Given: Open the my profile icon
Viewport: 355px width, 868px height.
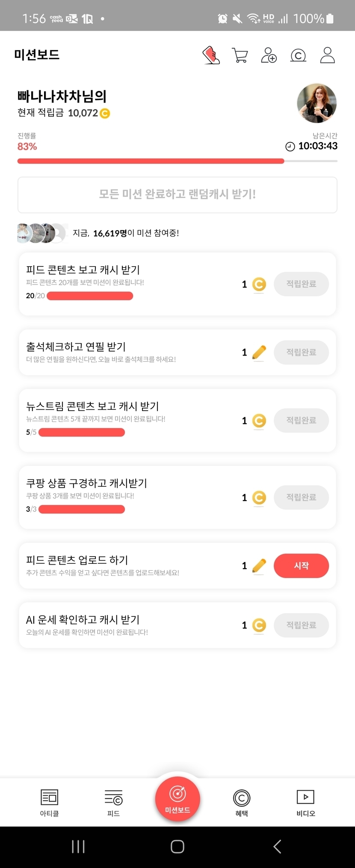Looking at the screenshot, I should (328, 55).
